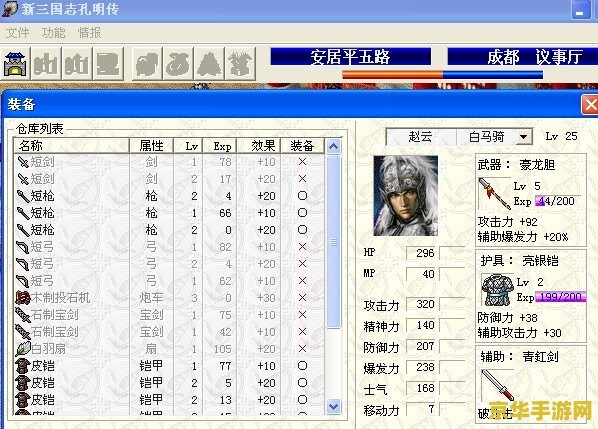Click the armor Exp 199/200 progress bar
This screenshot has height=429, width=598.
(x=561, y=297)
